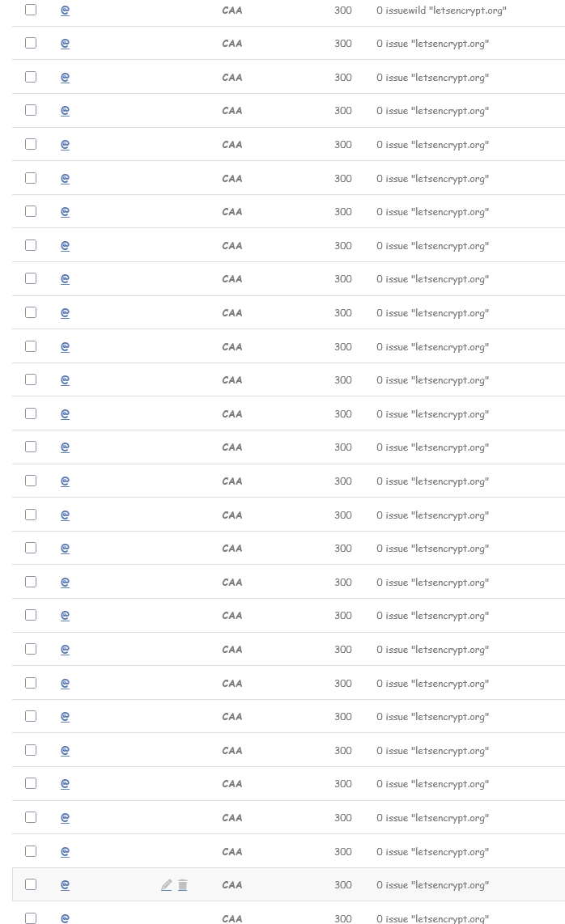Select checkbox in the row showing edit icon
Image resolution: width=565 pixels, height=924 pixels.
[31, 884]
